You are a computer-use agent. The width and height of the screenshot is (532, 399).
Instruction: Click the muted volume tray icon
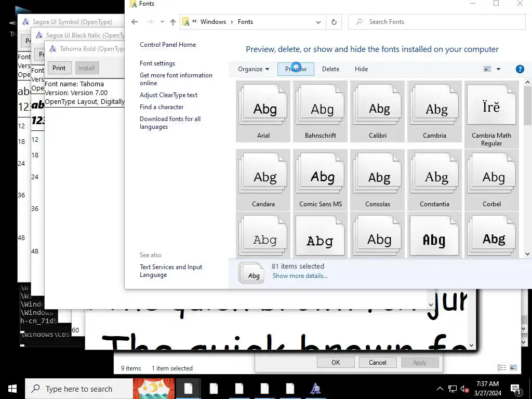click(x=464, y=389)
